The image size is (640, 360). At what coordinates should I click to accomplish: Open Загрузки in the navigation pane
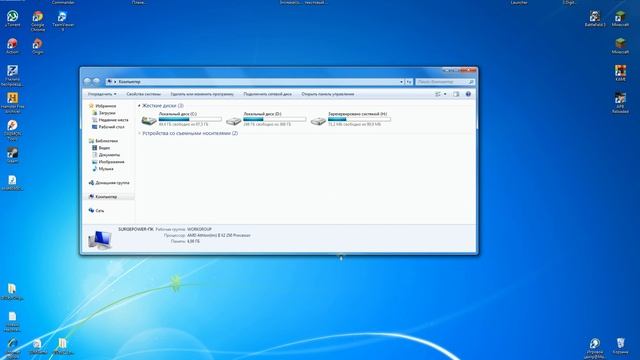(107, 113)
